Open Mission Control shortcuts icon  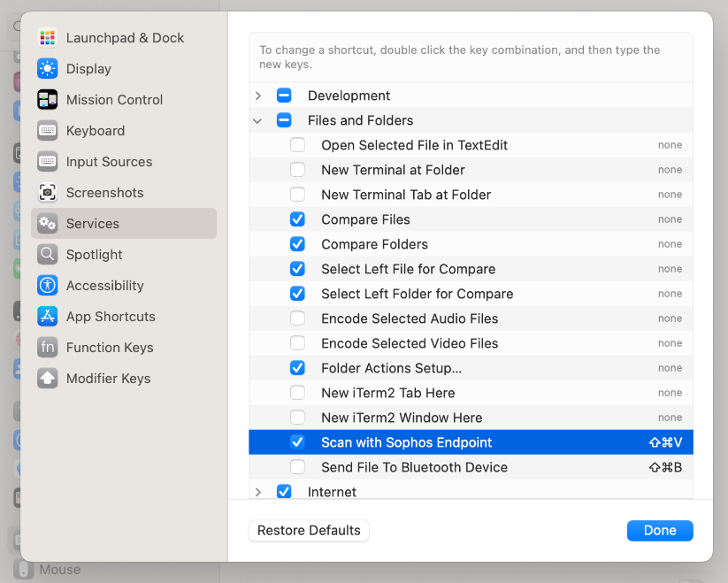[48, 100]
